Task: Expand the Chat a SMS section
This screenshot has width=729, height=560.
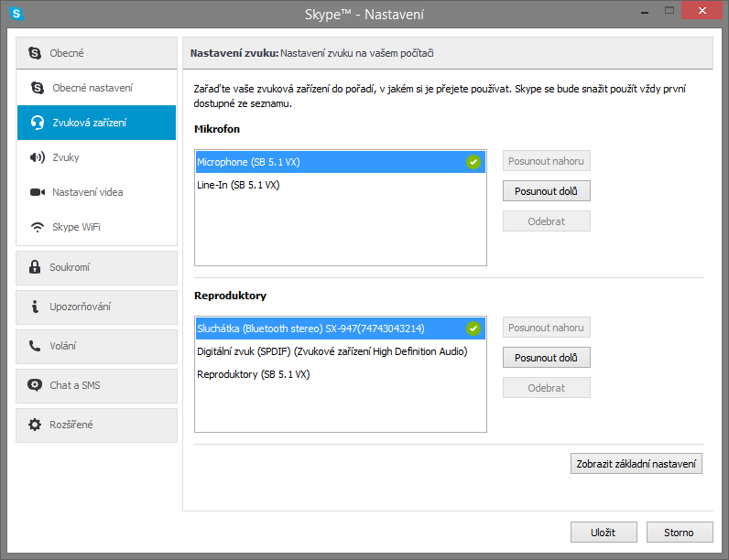Action: pyautogui.click(x=97, y=386)
